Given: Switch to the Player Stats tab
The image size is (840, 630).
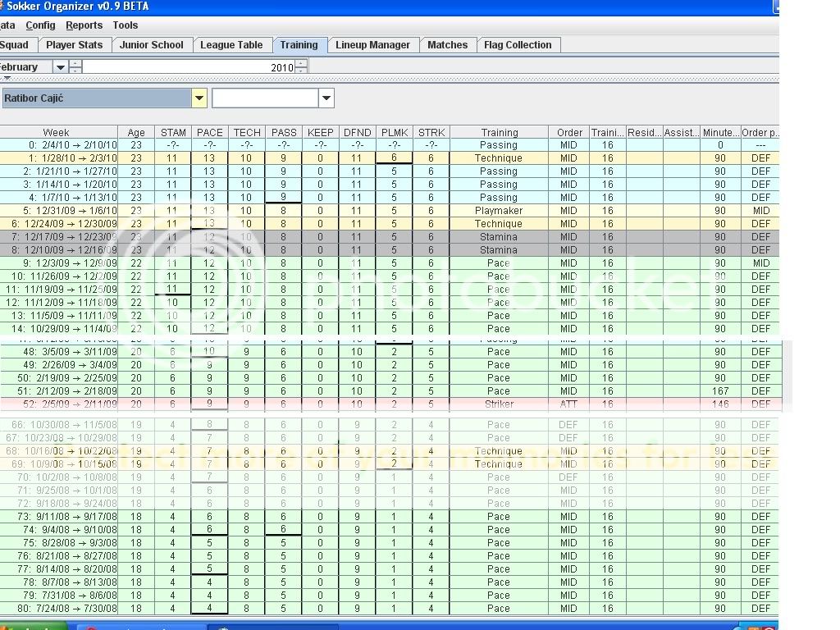Looking at the screenshot, I should (74, 45).
